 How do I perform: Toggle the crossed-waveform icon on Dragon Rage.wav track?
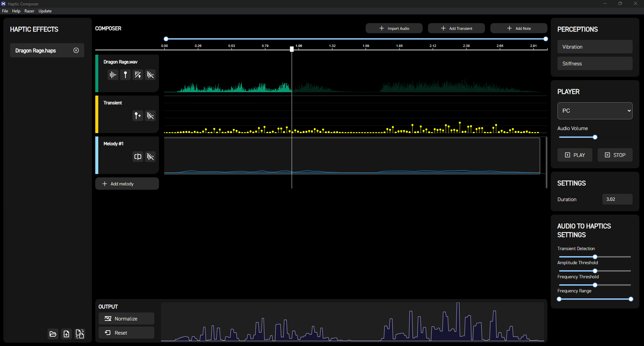point(150,75)
